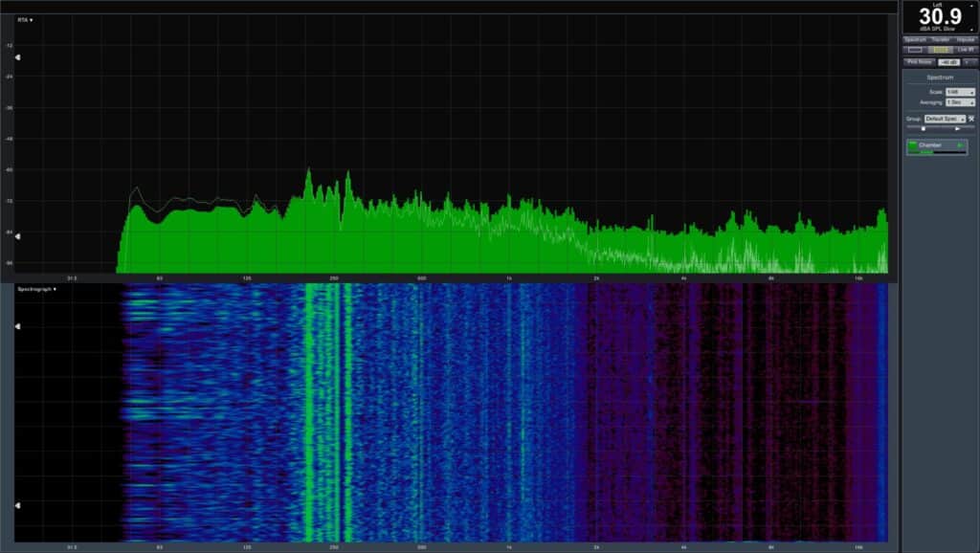Click the Spectrum section heading

coord(940,77)
